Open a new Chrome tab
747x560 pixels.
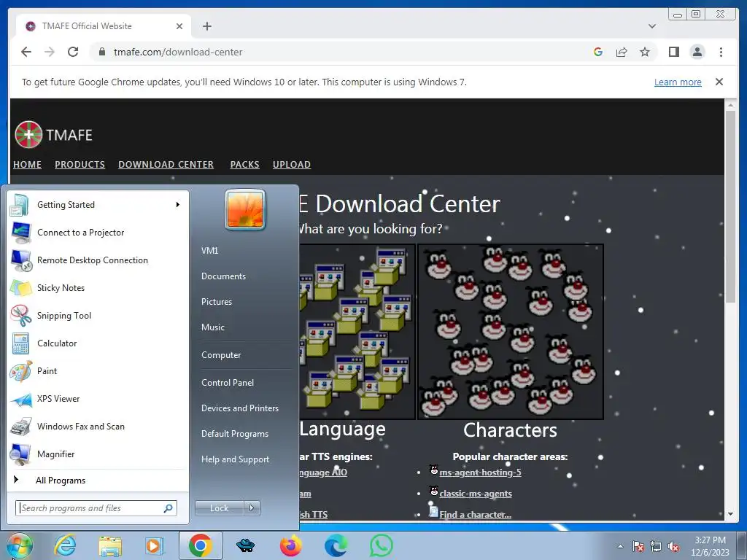(206, 26)
